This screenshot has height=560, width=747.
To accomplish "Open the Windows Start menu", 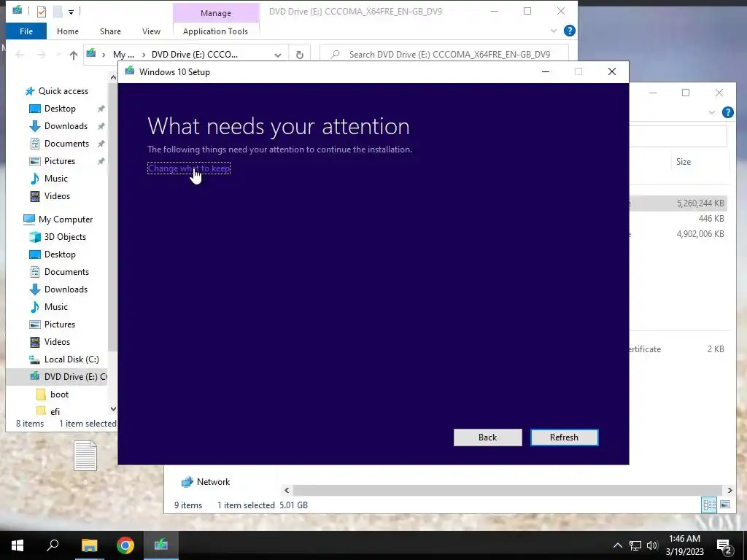I will click(x=18, y=545).
